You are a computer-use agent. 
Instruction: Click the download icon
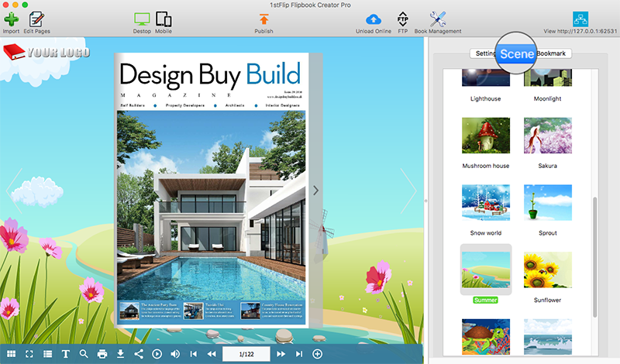121,354
